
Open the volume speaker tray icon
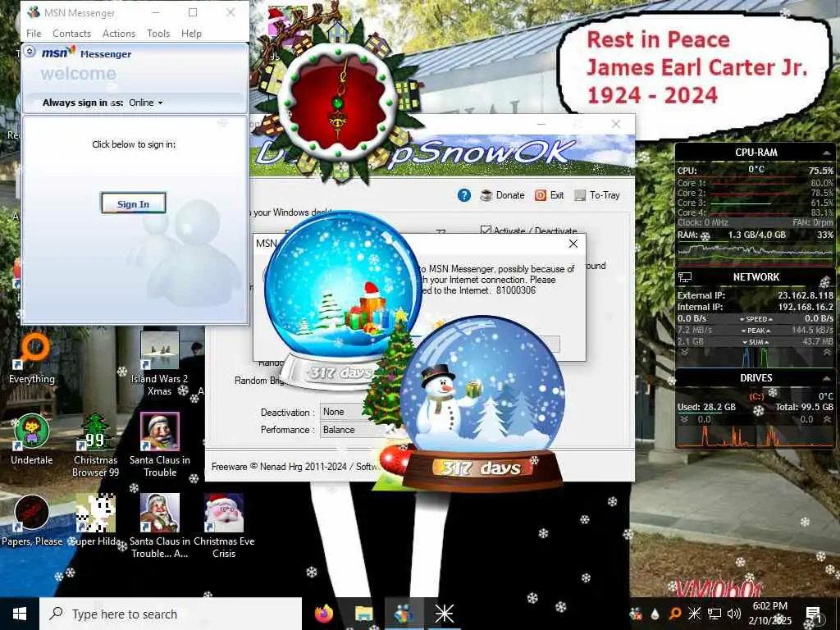(x=734, y=614)
